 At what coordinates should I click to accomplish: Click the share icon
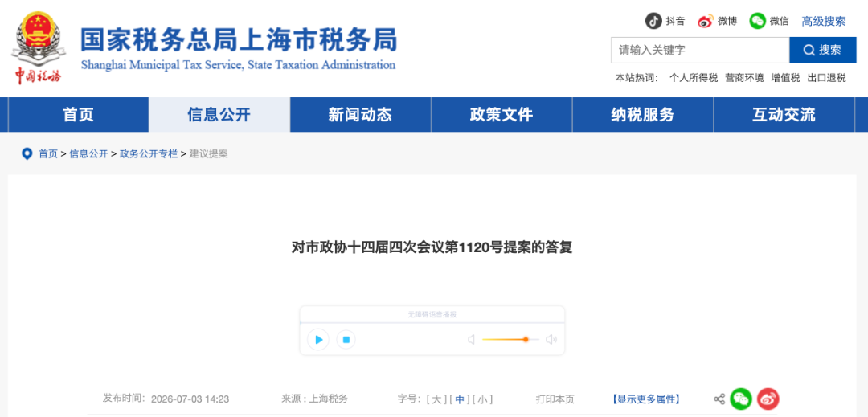[719, 399]
